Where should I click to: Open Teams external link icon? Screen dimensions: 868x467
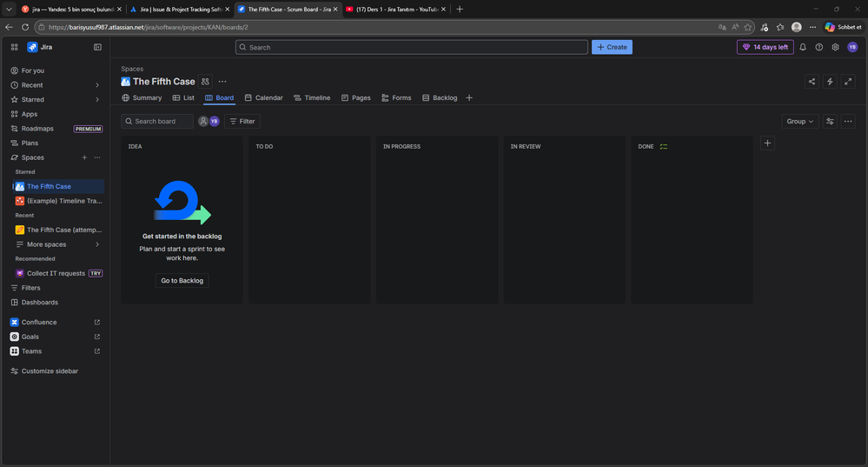(x=96, y=350)
